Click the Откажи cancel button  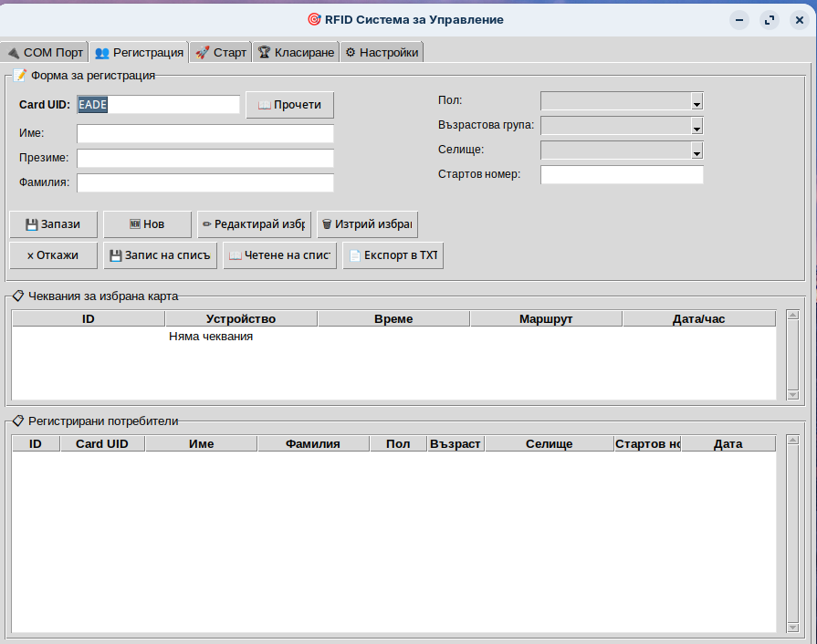[53, 255]
